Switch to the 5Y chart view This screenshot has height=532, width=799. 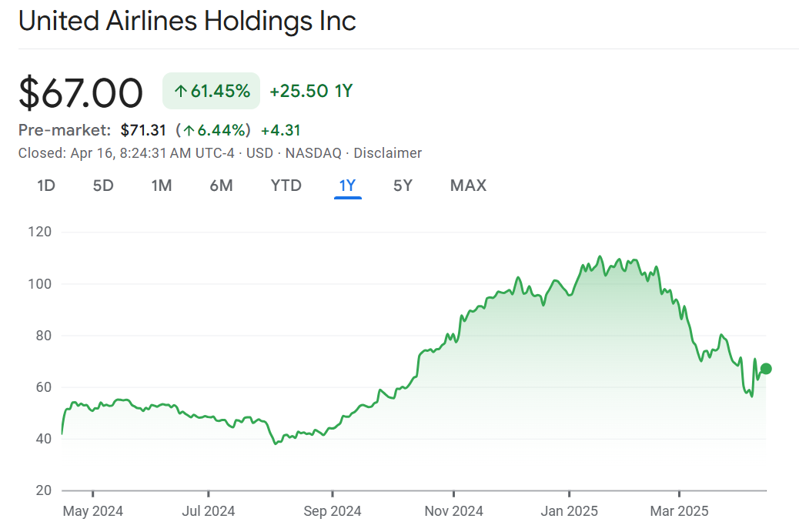[x=403, y=186]
